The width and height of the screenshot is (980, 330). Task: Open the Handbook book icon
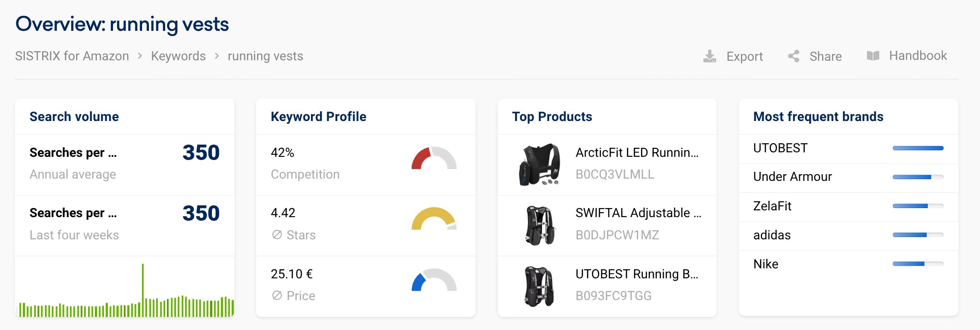873,56
